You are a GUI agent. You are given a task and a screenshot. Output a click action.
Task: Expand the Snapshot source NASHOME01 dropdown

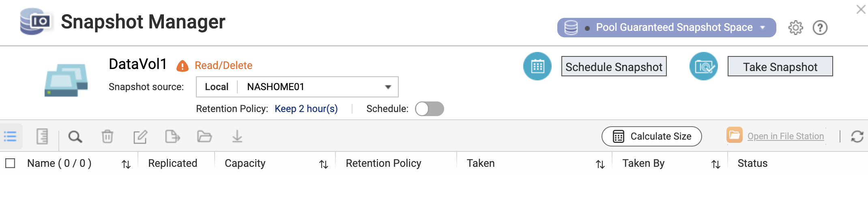click(297, 87)
